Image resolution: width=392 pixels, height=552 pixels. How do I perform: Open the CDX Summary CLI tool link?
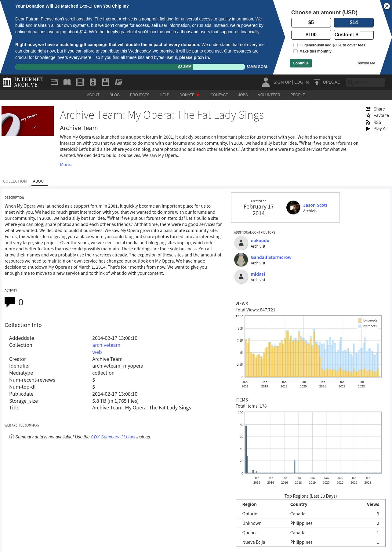[x=113, y=437]
